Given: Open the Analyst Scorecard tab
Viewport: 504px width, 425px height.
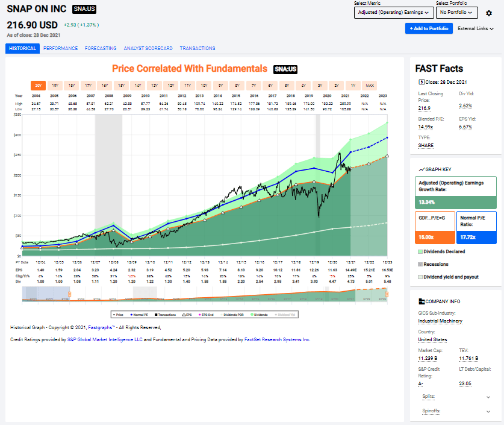Looking at the screenshot, I should coord(148,48).
